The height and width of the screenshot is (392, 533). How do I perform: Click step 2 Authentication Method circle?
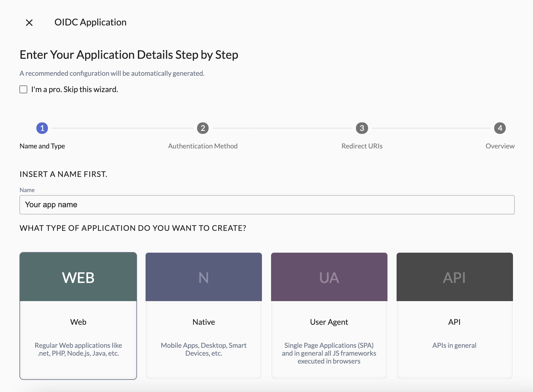tap(203, 128)
